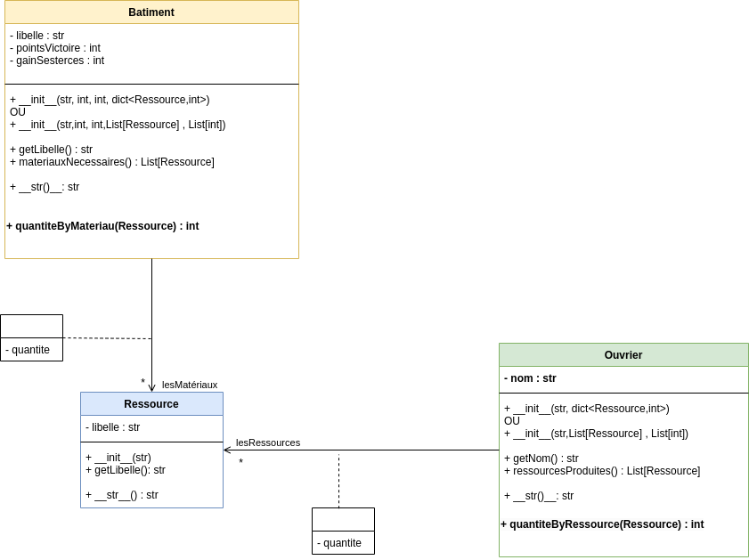Viewport: 749px width, 560px height.
Task: Click the quantite box below lesRessources arrow
Action: click(343, 542)
